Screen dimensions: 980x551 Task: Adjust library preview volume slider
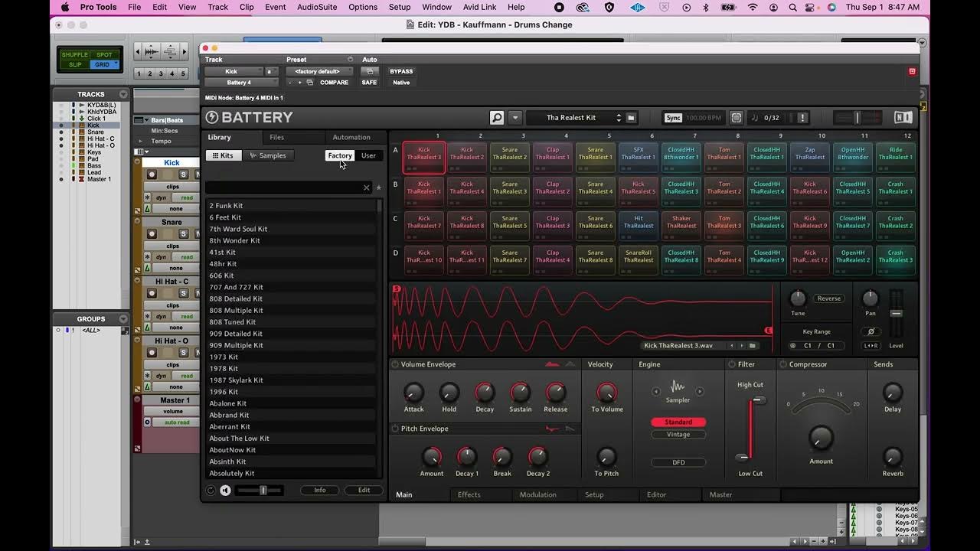click(x=263, y=490)
